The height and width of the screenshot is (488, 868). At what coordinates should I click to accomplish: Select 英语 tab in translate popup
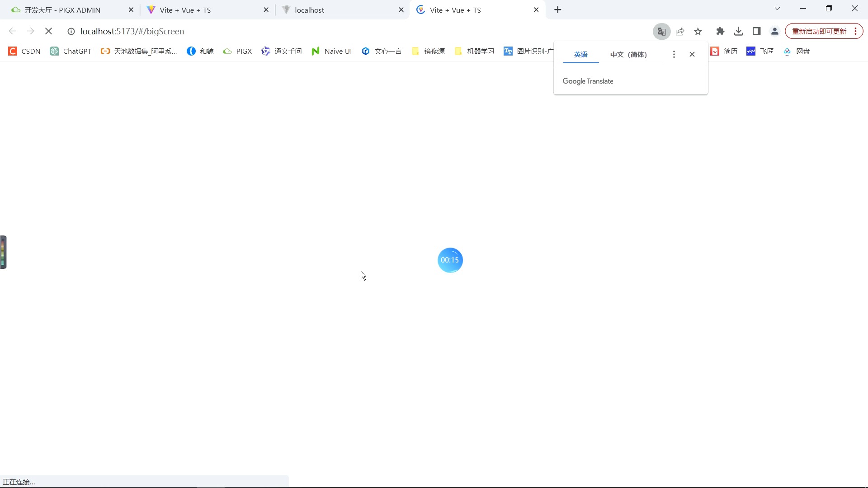pos(581,55)
